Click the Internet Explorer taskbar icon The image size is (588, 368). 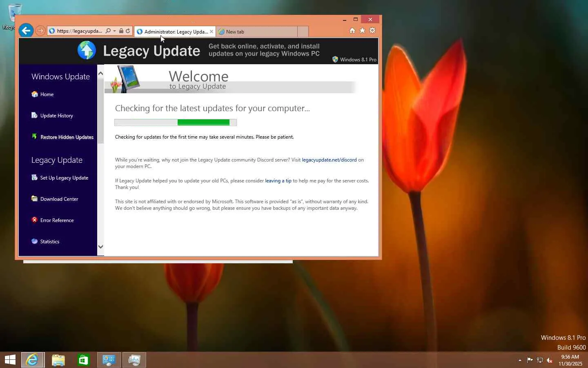(32, 360)
